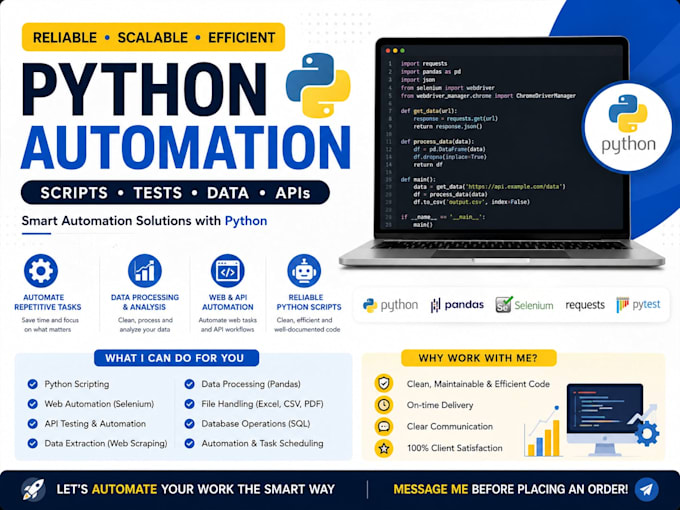The height and width of the screenshot is (510, 680).
Task: Click the Clear Communication text
Action: 449,426
